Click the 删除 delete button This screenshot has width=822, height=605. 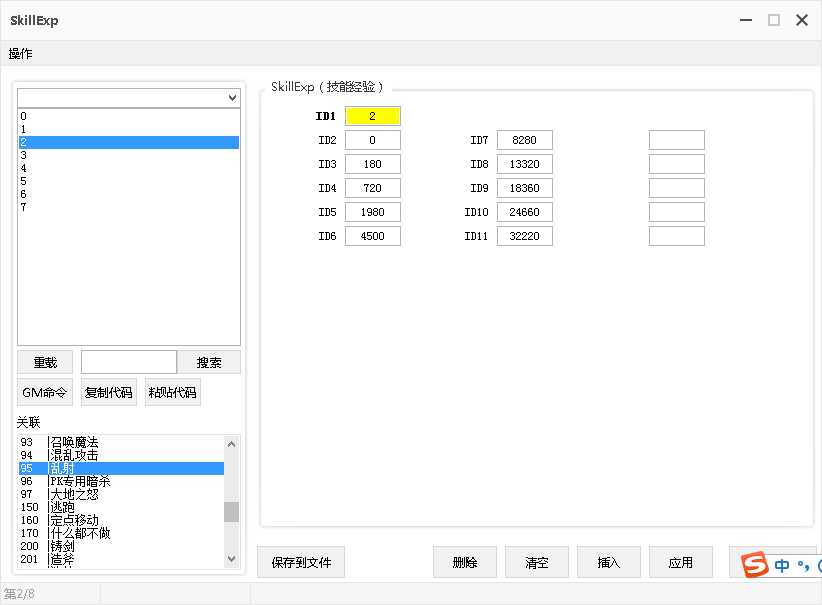pos(465,562)
